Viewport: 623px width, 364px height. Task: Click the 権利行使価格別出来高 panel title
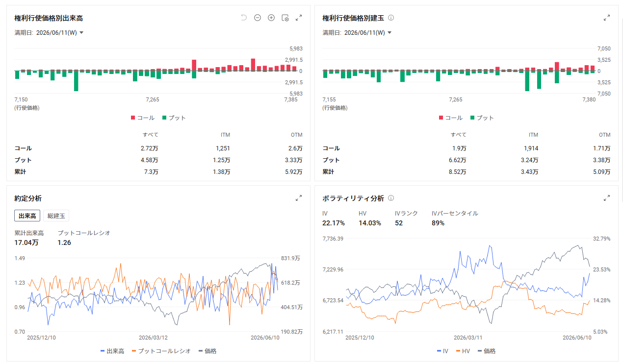click(x=49, y=18)
